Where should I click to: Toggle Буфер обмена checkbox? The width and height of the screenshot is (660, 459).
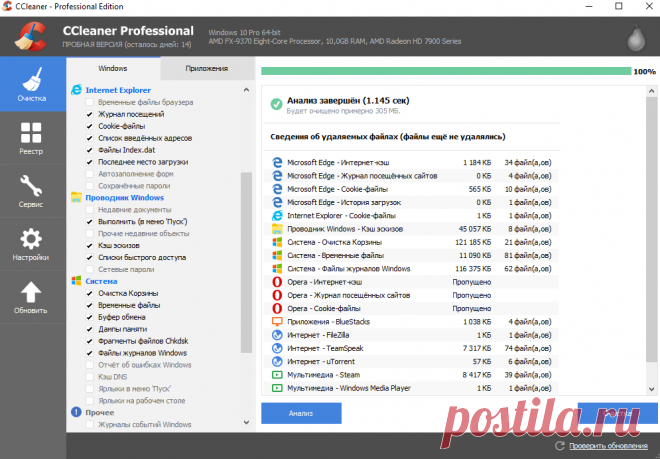point(89,317)
